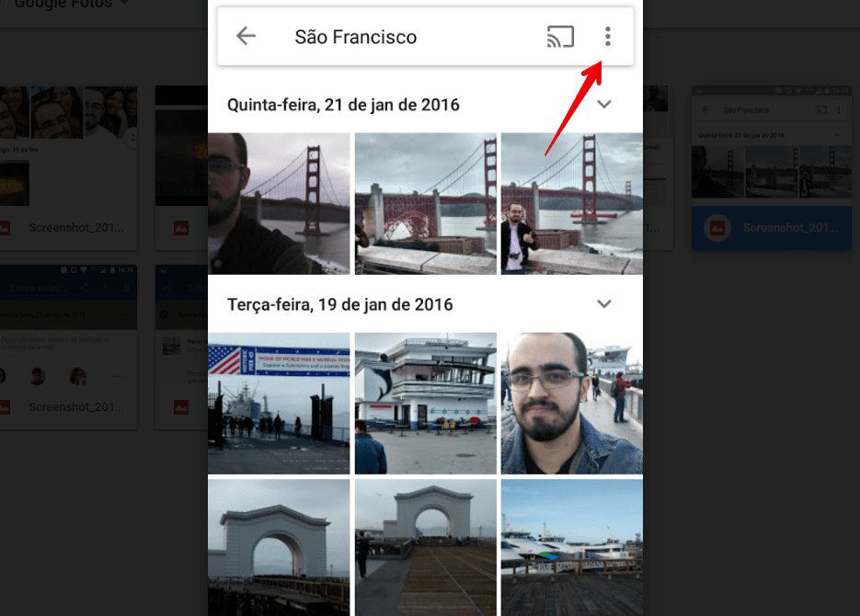Select the Quinta-feira, 21 de jan de 2016 heading

(343, 105)
